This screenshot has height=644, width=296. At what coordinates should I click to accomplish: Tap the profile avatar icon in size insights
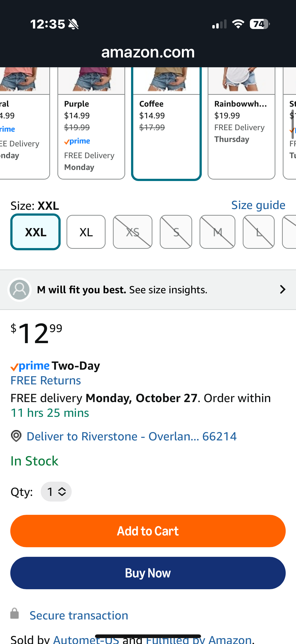(19, 290)
